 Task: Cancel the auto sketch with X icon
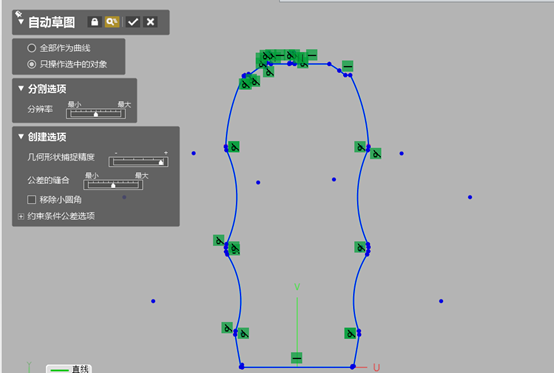point(150,22)
